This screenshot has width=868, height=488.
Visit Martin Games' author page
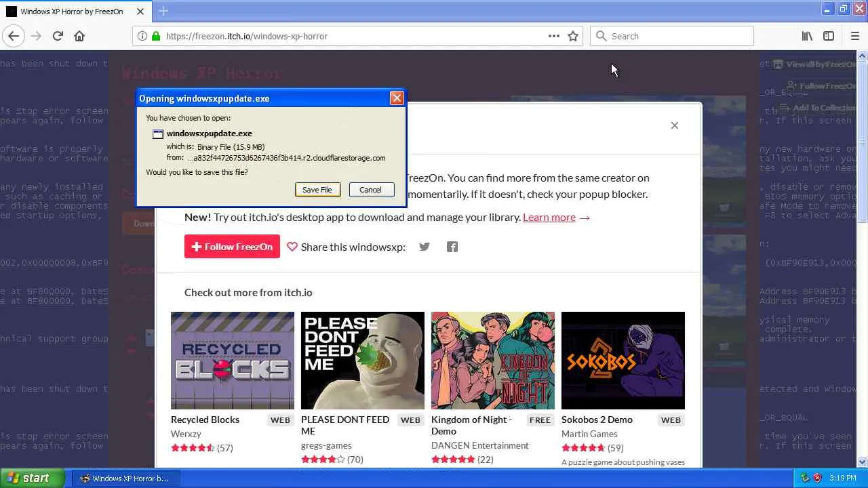[x=589, y=434]
